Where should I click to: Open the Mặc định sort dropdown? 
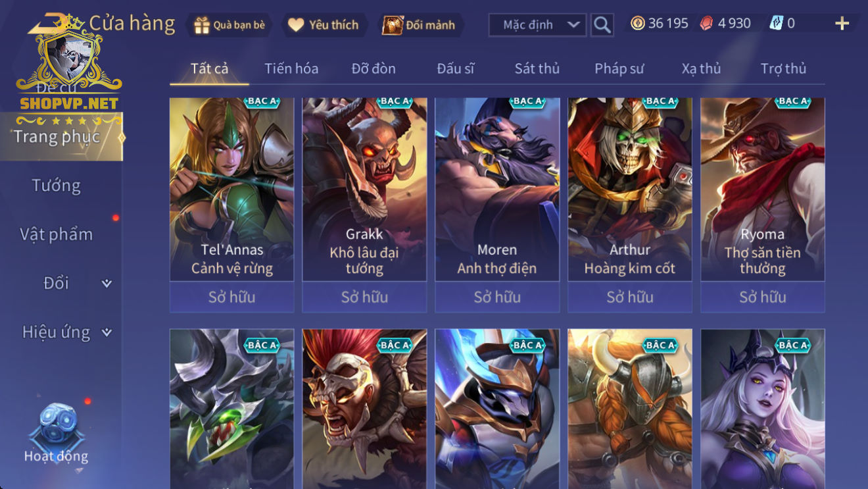coord(537,25)
